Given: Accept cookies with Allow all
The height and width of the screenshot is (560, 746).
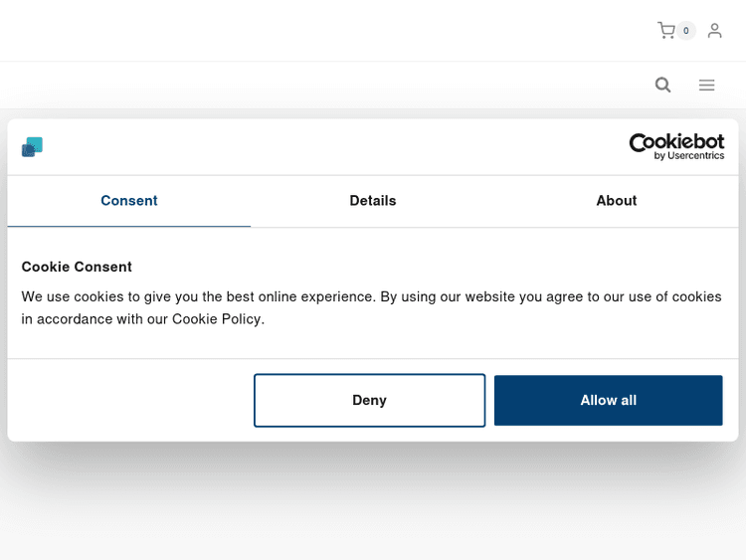Looking at the screenshot, I should click(608, 400).
